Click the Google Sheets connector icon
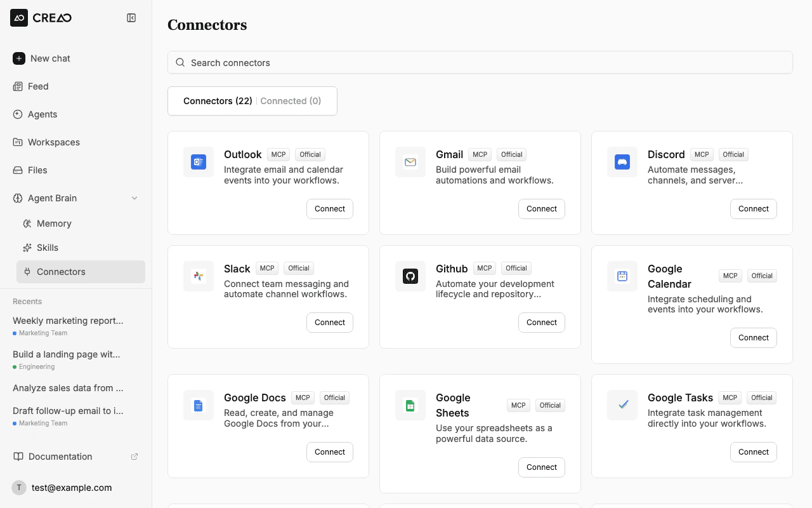Image resolution: width=812 pixels, height=508 pixels. 410,405
